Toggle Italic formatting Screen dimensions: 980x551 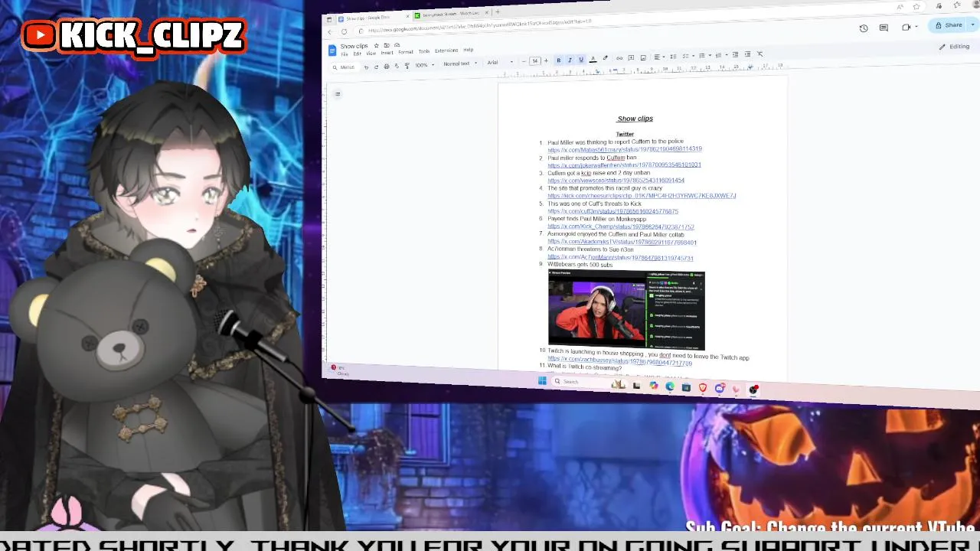click(x=570, y=60)
